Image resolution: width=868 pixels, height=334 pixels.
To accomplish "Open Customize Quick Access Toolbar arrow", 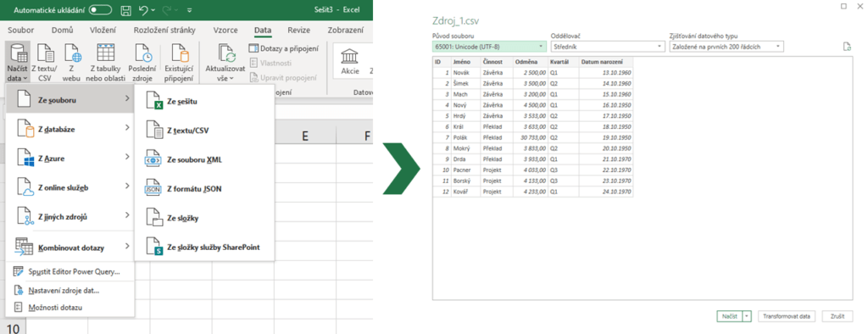I will click(190, 10).
